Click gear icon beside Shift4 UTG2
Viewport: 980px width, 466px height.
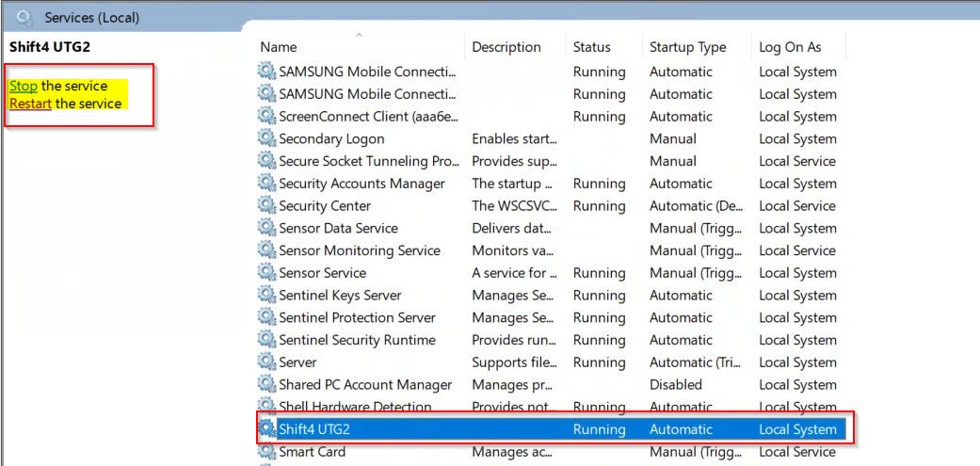click(x=267, y=429)
